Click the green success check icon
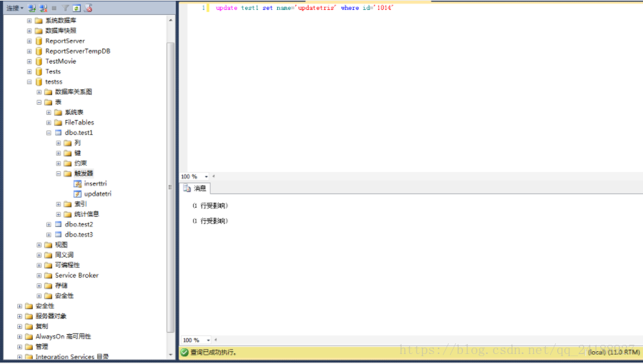This screenshot has height=364, width=643. point(184,352)
